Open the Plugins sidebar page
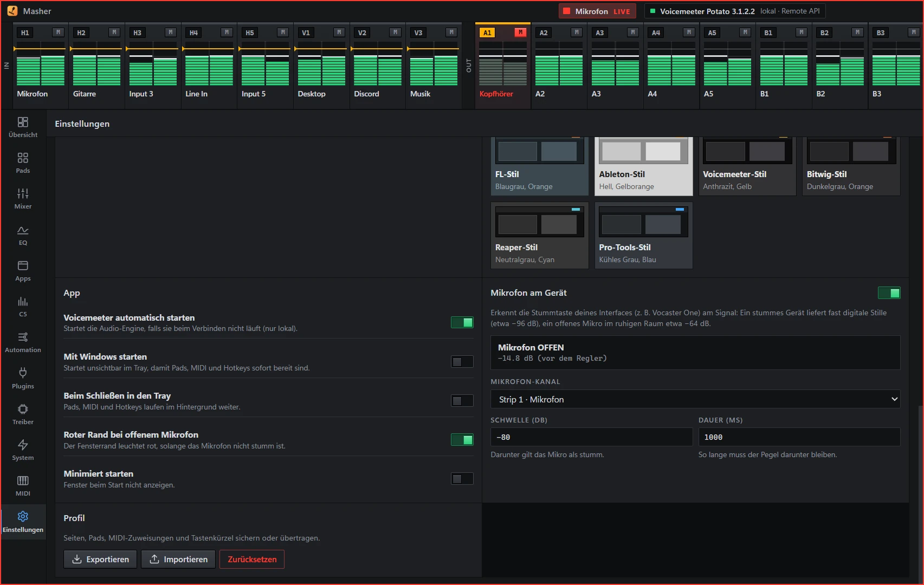924x585 pixels. click(x=23, y=379)
